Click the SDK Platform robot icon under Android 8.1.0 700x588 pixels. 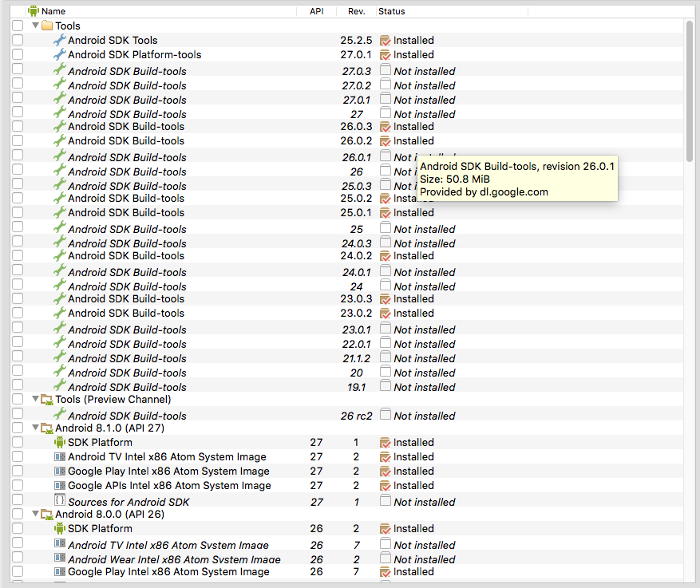pyautogui.click(x=60, y=442)
